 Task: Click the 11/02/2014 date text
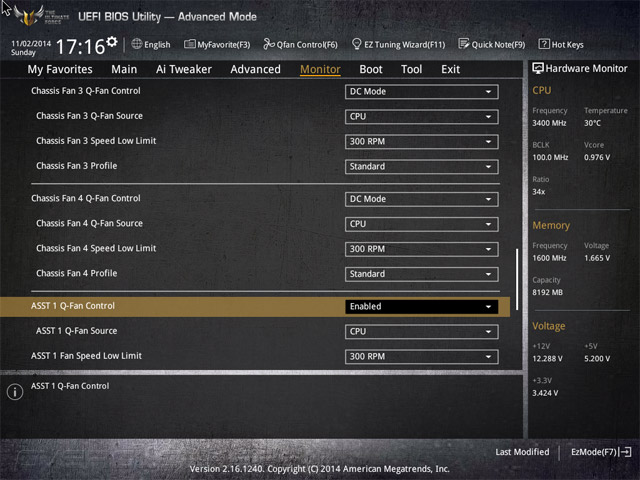31,43
